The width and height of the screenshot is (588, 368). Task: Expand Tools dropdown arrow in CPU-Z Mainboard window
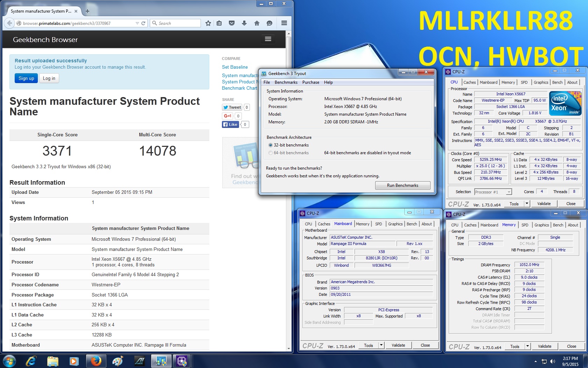tap(381, 345)
